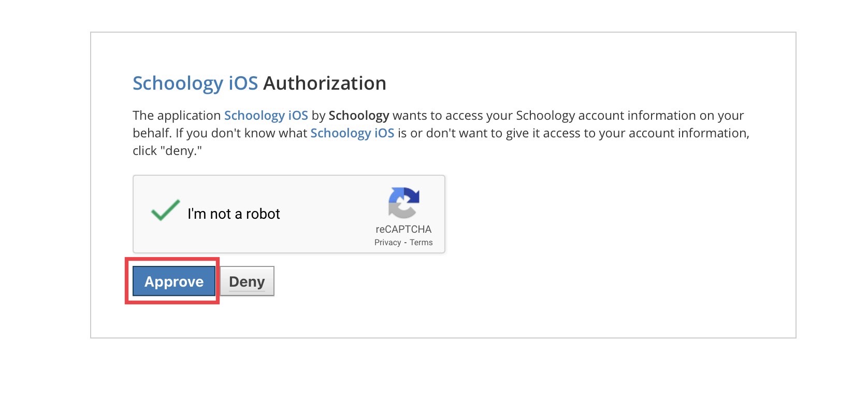The height and width of the screenshot is (409, 868).
Task: Click the reCAPTCHA logo icon
Action: 403,203
